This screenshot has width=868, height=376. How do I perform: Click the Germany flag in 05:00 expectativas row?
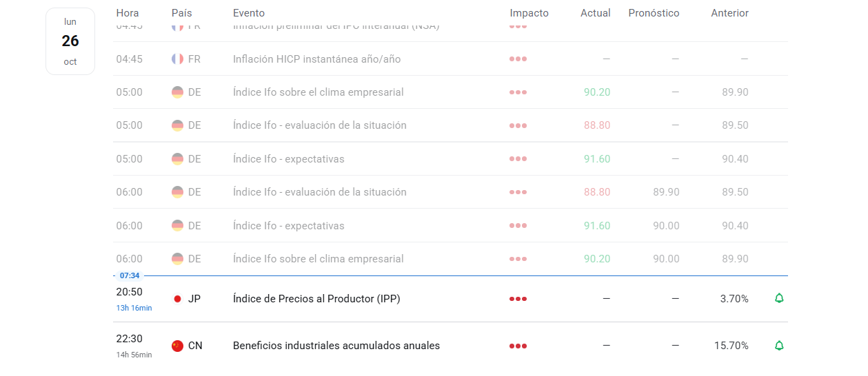click(177, 159)
